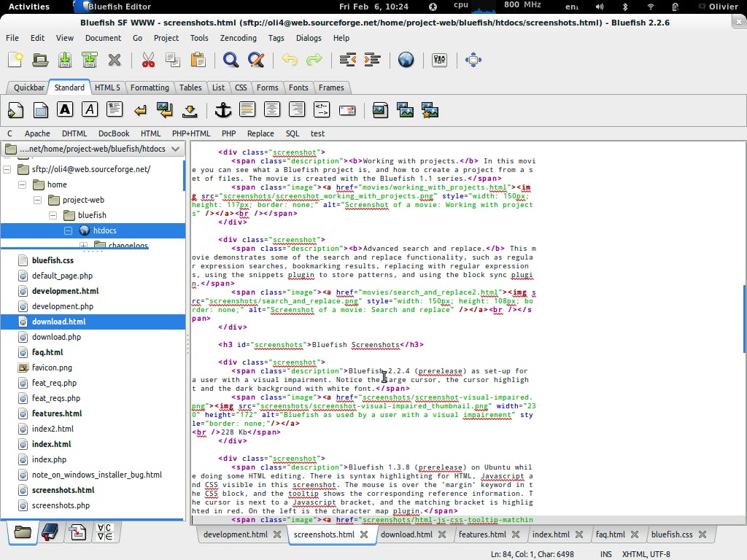Open the Quick Start dialog icon
The width and height of the screenshot is (747, 560).
tap(15, 109)
